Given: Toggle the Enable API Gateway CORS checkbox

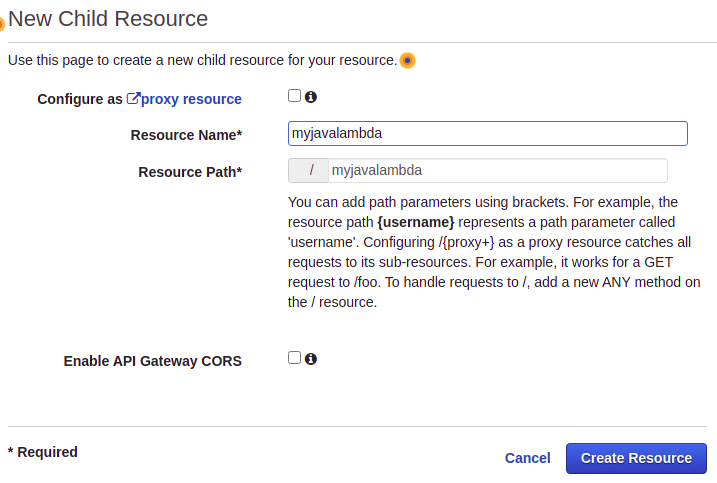Looking at the screenshot, I should pos(294,358).
